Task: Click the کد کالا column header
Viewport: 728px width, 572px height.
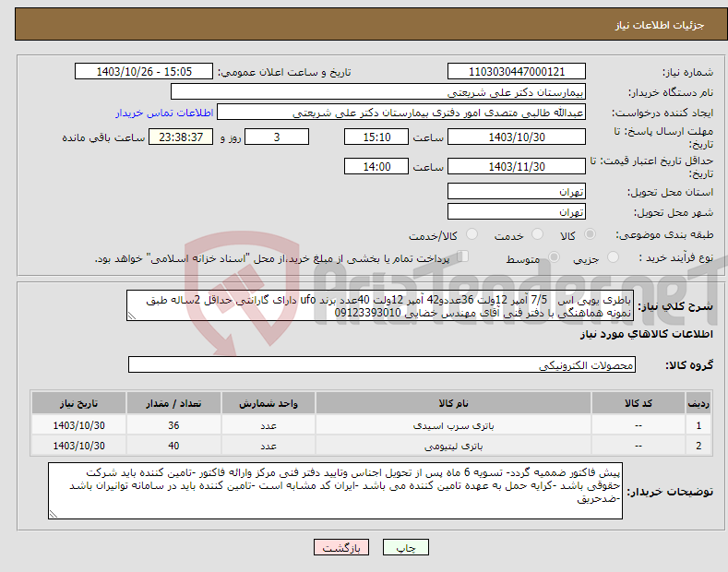Action: click(x=638, y=403)
